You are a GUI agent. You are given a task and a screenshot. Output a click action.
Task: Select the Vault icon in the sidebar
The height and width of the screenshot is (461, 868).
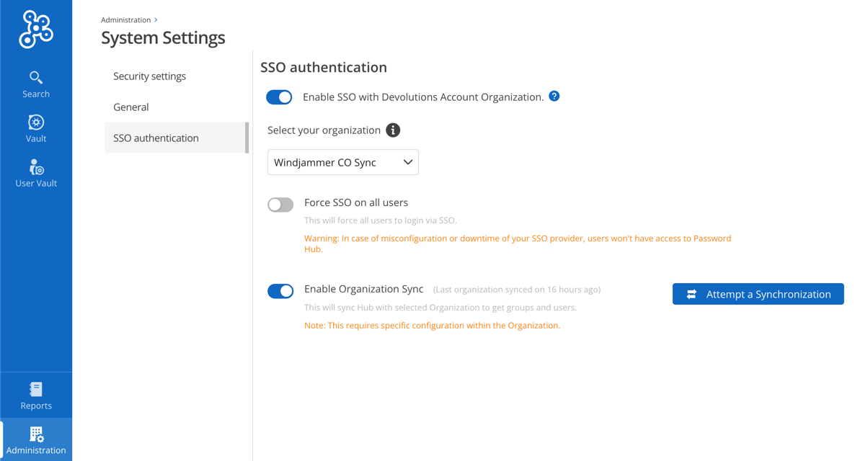pyautogui.click(x=35, y=128)
